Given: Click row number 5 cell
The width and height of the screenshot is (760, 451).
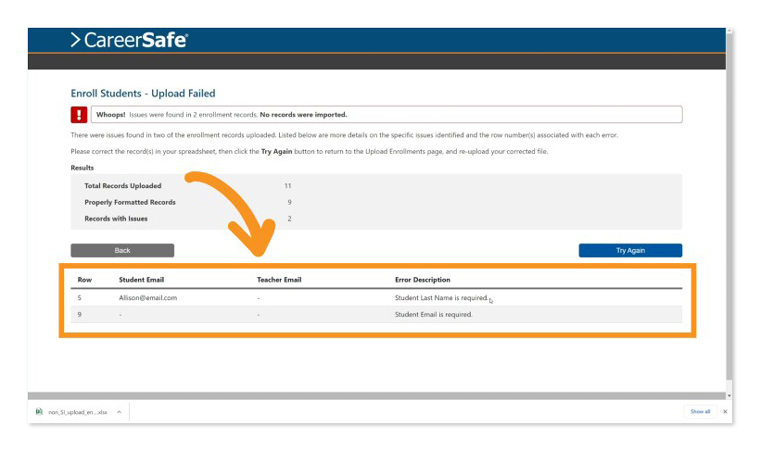Looking at the screenshot, I should (79, 298).
